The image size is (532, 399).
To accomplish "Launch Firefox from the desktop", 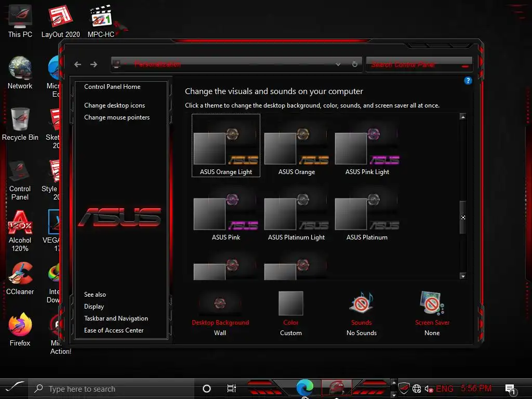I will coord(20,330).
